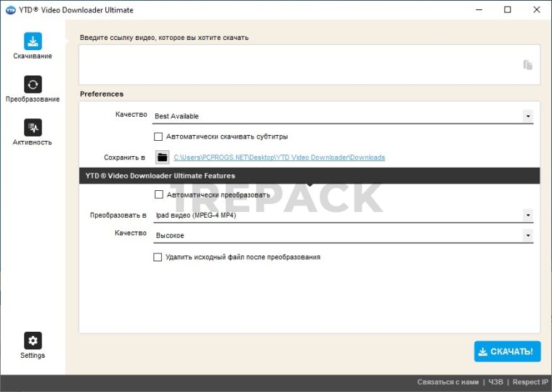Click inside the video URL input field

(x=298, y=65)
